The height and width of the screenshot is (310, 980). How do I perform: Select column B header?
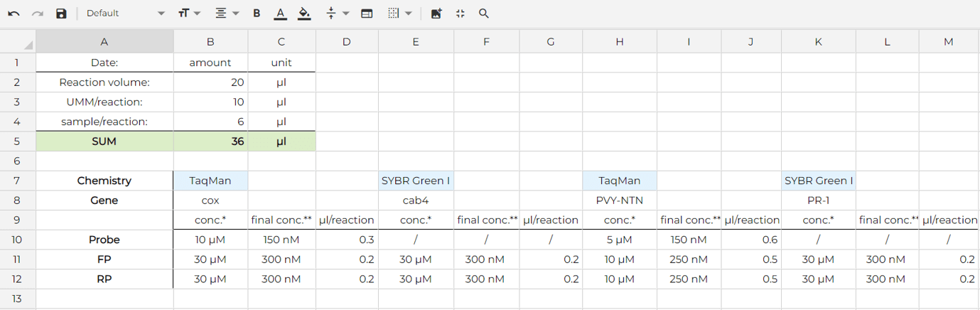coord(210,42)
